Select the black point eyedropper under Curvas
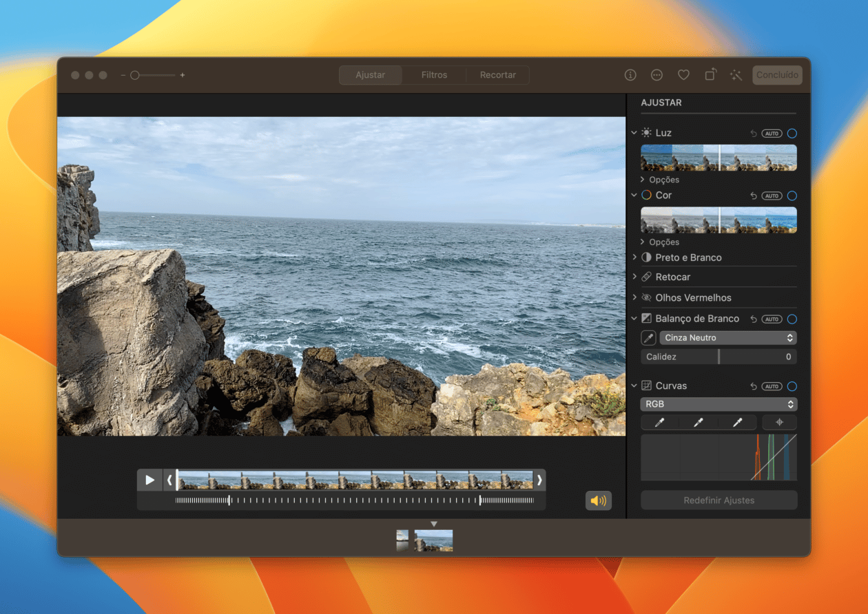 point(660,422)
